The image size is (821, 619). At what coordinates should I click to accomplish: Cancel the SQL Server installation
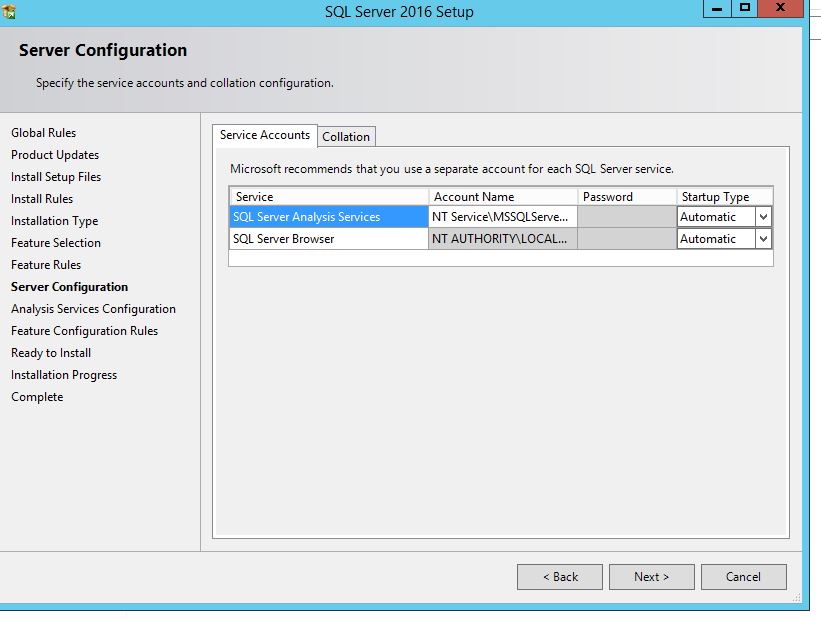click(x=743, y=576)
